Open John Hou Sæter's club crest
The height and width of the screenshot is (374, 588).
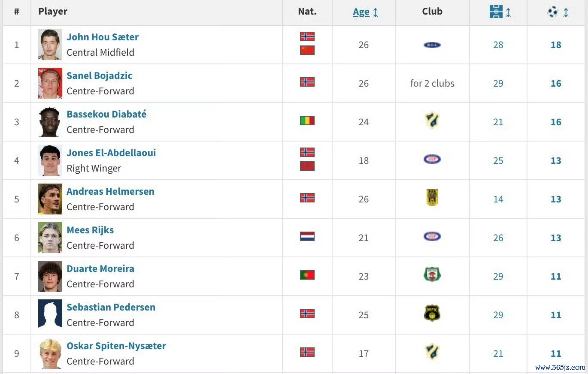coord(432,45)
